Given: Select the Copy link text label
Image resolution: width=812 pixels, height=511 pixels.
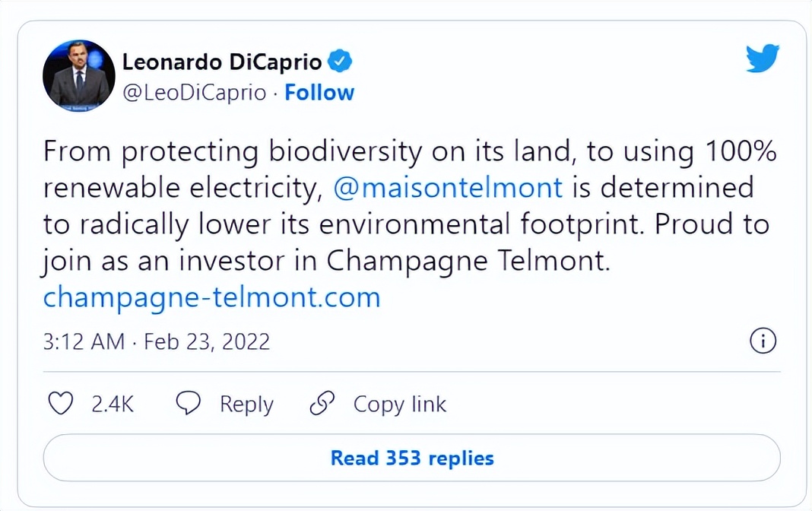Looking at the screenshot, I should 400,404.
